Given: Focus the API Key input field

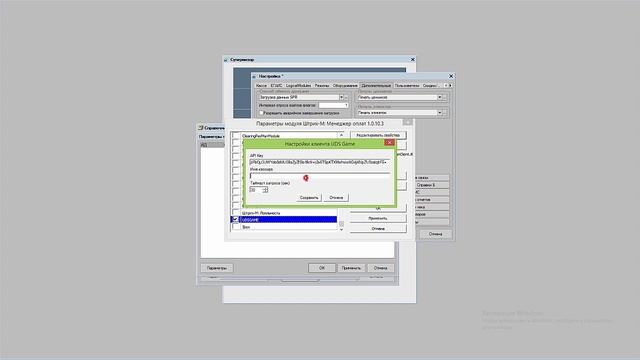Looking at the screenshot, I should click(x=319, y=162).
